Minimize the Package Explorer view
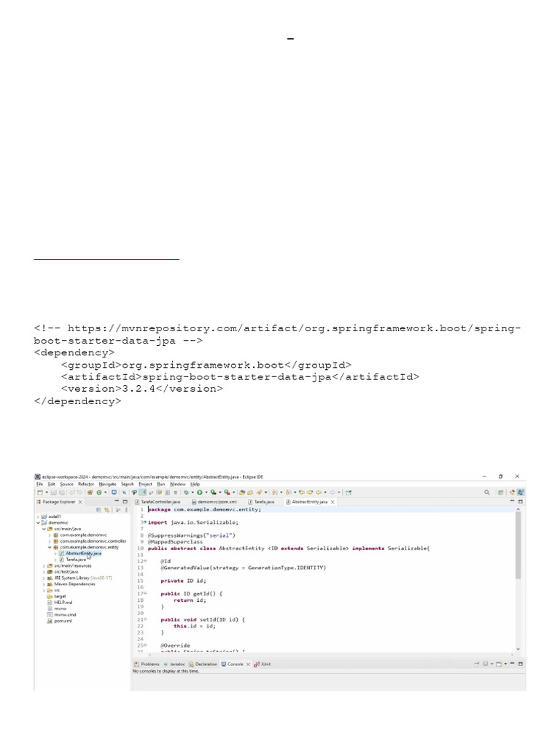Screen dimensions: 560x747 (117, 502)
